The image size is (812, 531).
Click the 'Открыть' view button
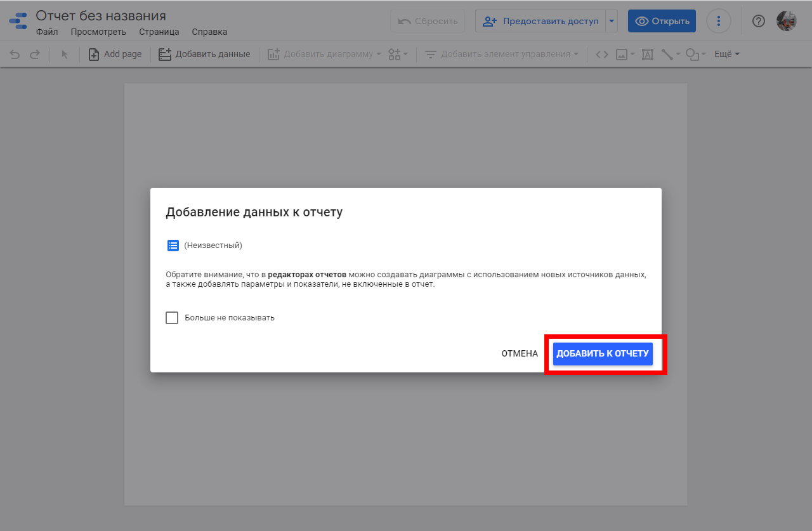click(662, 21)
